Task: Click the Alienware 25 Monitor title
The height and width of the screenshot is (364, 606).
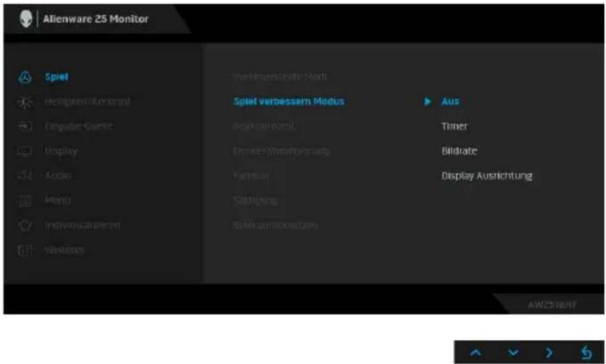Action: pos(96,19)
